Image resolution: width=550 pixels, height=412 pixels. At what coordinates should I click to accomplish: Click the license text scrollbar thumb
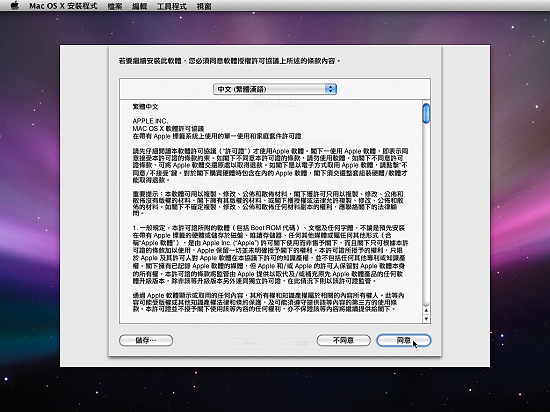click(426, 113)
